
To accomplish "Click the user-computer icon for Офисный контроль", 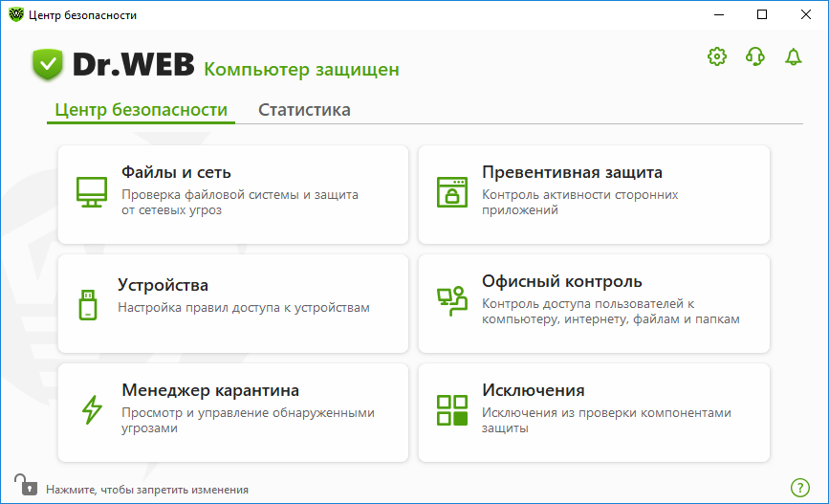I will pyautogui.click(x=452, y=301).
